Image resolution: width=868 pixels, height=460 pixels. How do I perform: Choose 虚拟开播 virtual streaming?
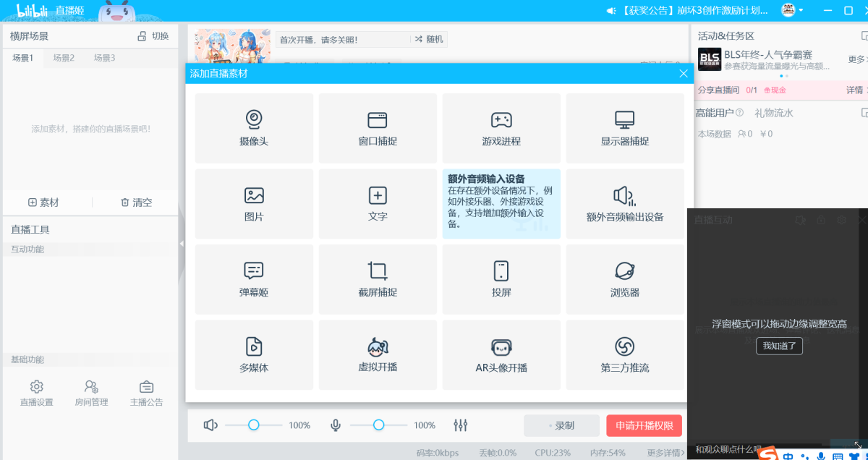(378, 354)
